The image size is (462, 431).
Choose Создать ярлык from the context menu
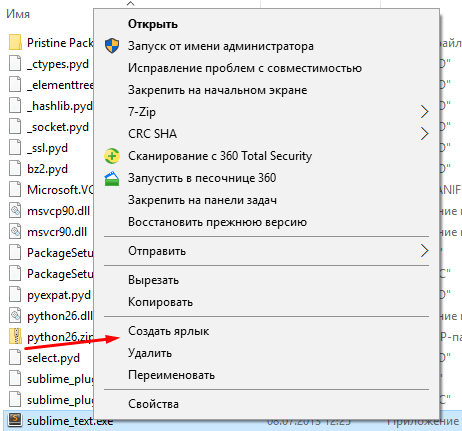click(x=169, y=331)
